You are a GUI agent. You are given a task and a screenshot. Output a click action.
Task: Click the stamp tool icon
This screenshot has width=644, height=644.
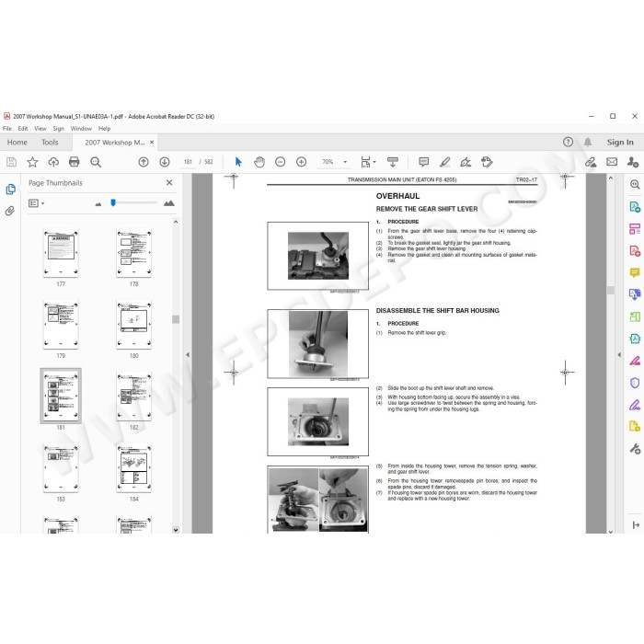coord(487,162)
